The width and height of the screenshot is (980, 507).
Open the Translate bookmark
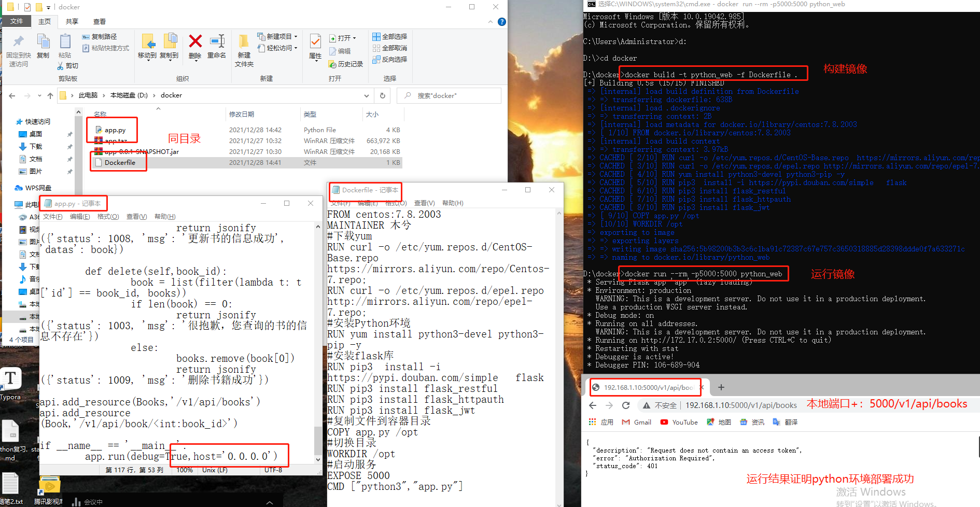[785, 422]
